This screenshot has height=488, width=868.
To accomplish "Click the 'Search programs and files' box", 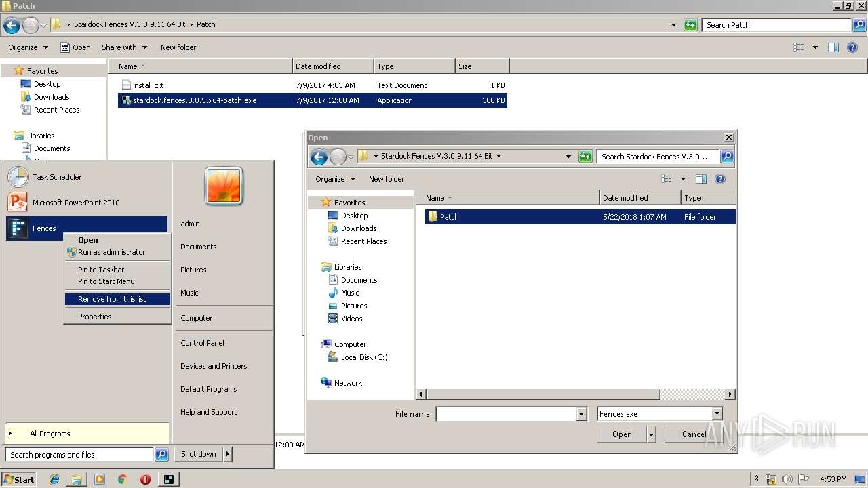I will click(79, 455).
